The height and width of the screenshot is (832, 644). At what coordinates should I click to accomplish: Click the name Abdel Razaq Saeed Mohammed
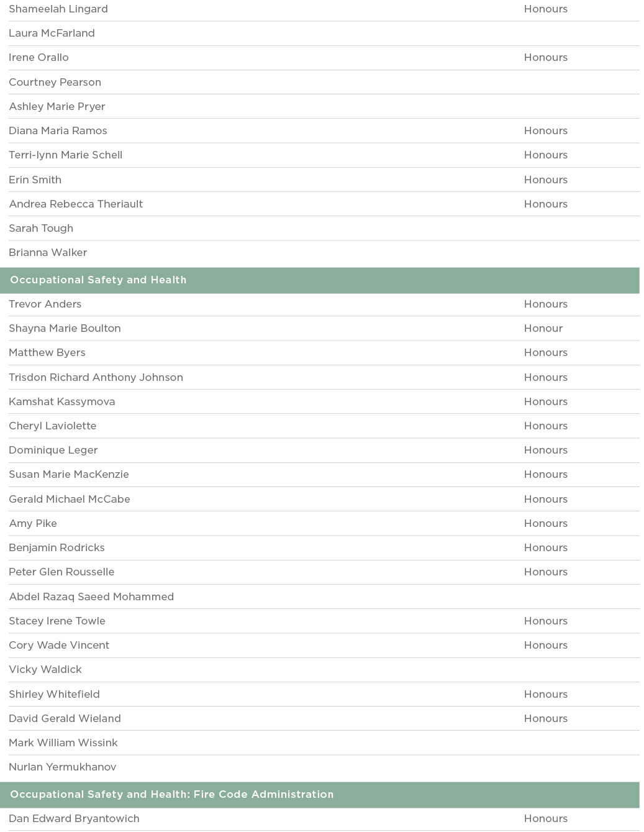(91, 597)
